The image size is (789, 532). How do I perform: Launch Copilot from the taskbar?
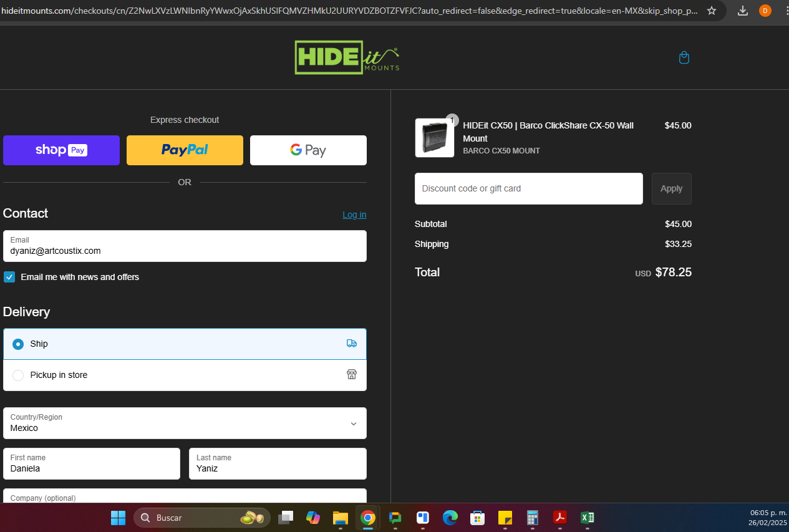(313, 518)
